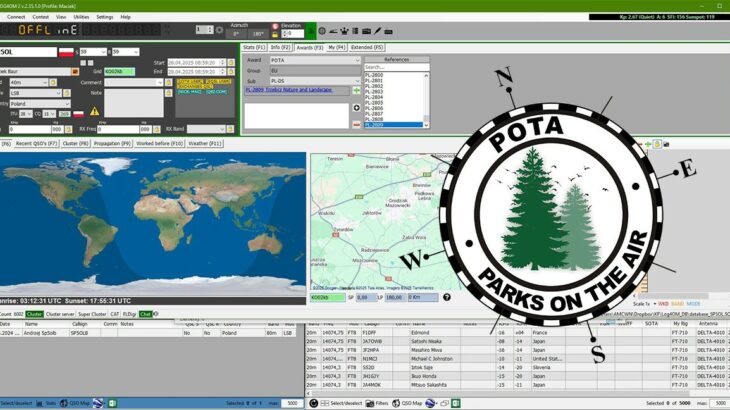
Task: Toggle the yellow padlock below the red stop icon
Action: 275,34
